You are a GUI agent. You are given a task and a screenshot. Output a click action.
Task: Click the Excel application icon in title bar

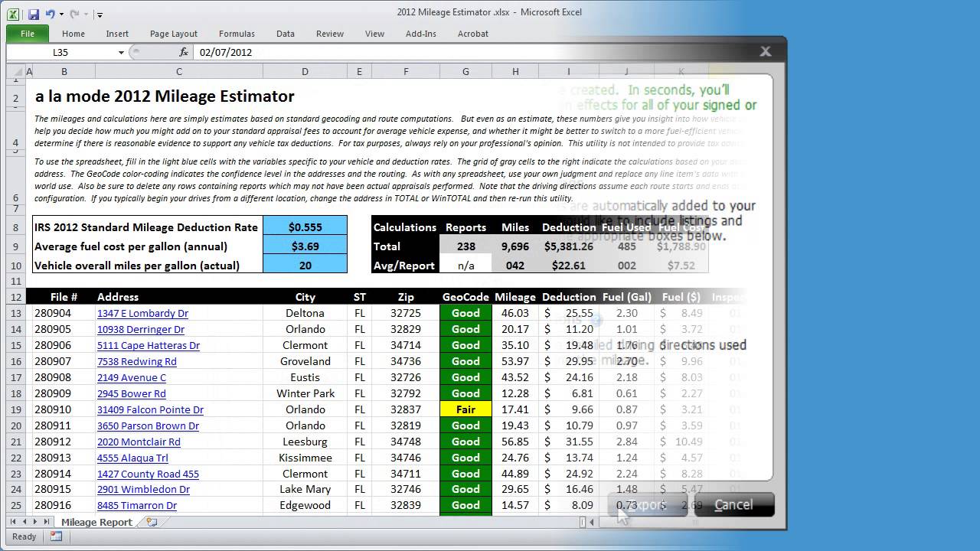click(14, 14)
